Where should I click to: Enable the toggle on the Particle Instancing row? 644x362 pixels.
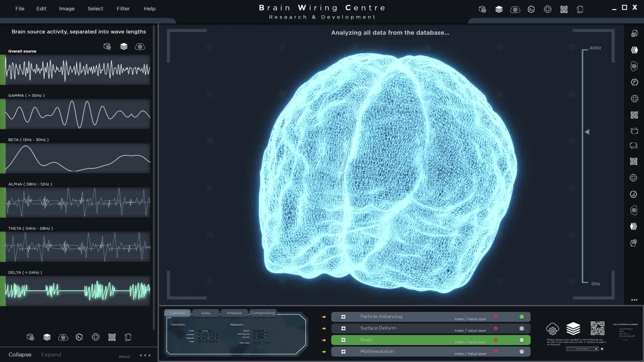point(521,316)
